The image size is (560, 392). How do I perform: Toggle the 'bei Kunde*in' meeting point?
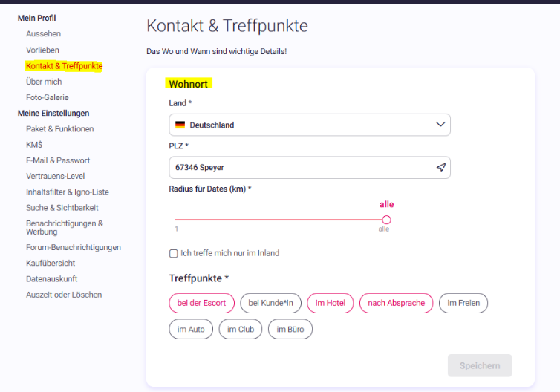270,303
